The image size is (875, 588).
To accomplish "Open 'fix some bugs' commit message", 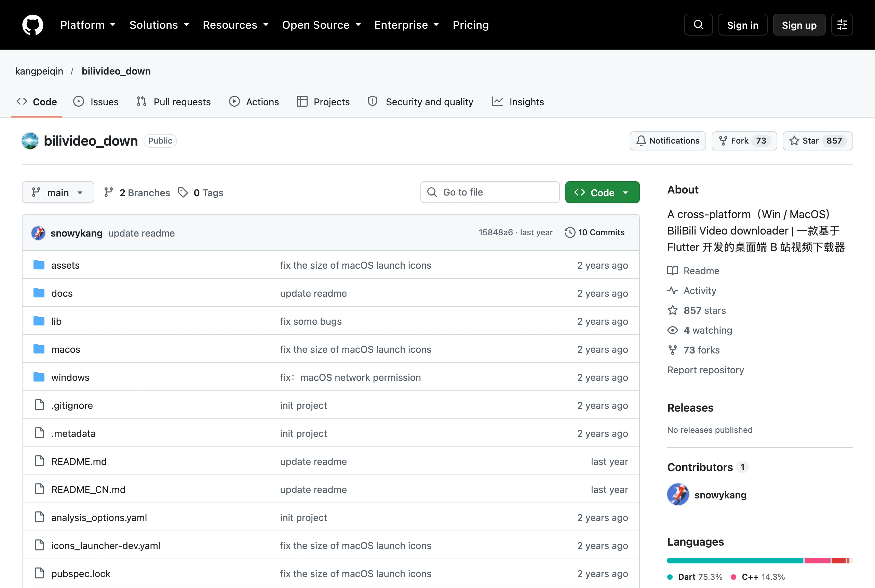I will click(x=310, y=321).
